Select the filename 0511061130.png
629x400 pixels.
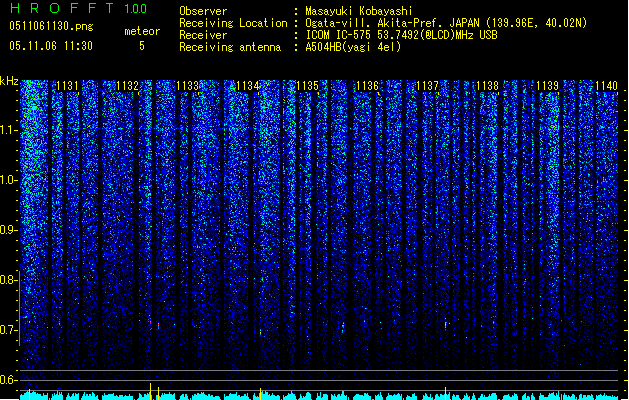pos(51,26)
